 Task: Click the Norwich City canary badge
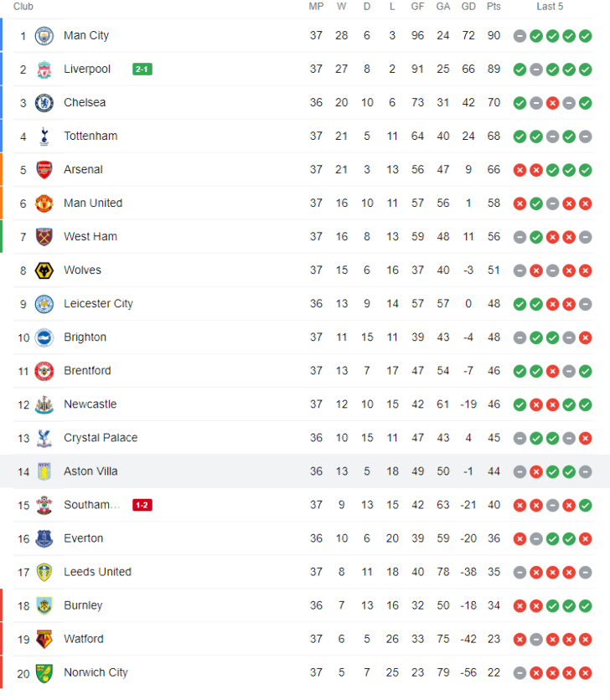(x=44, y=672)
